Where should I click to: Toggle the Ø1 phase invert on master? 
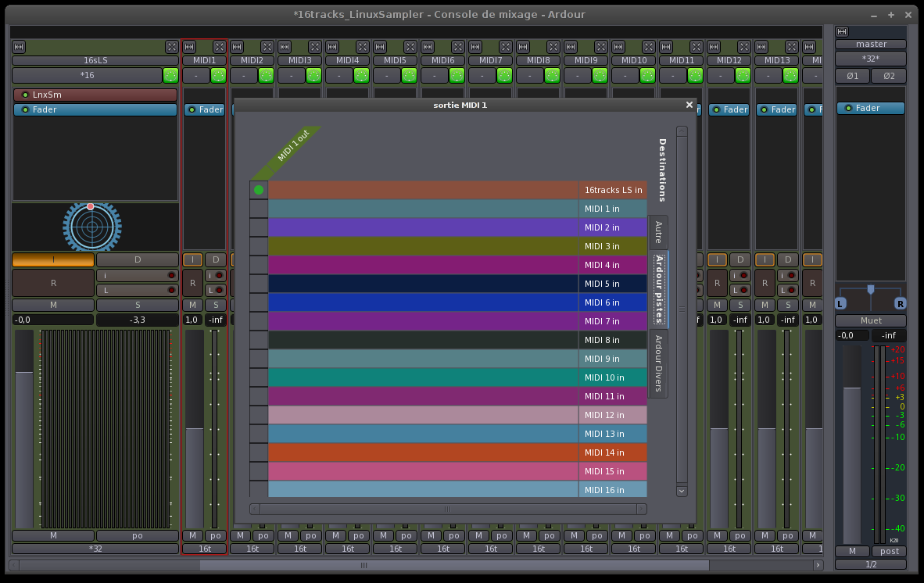tap(852, 76)
